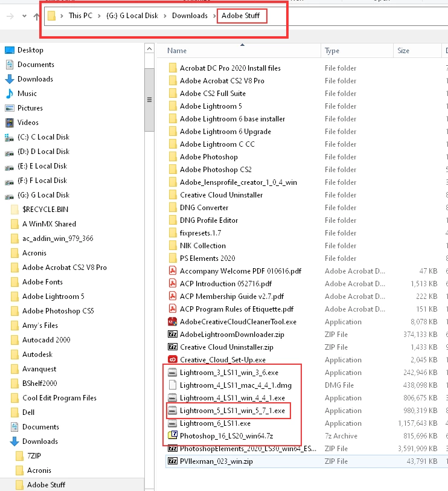Select Creative Cloud Uninstaller folder
448x491 pixels.
point(221,195)
